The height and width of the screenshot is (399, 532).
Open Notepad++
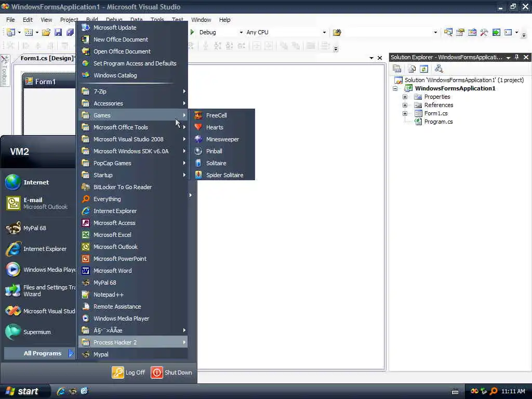[133, 295]
